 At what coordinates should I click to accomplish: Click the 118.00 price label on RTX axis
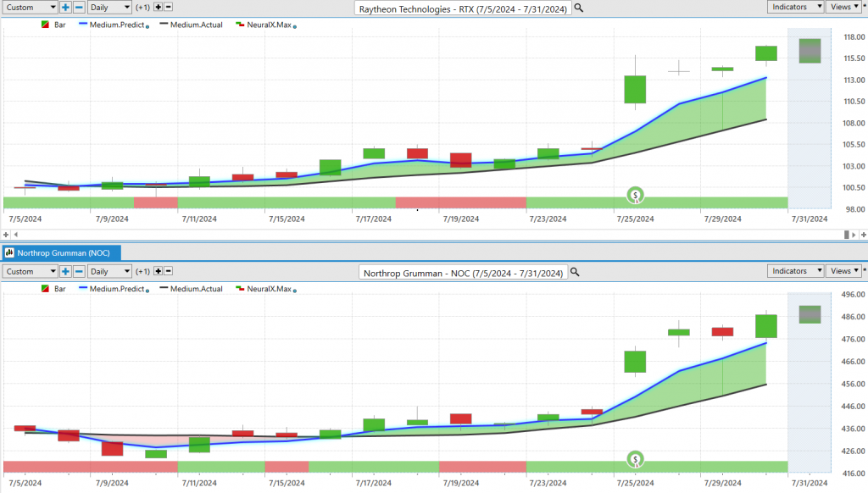pos(854,37)
